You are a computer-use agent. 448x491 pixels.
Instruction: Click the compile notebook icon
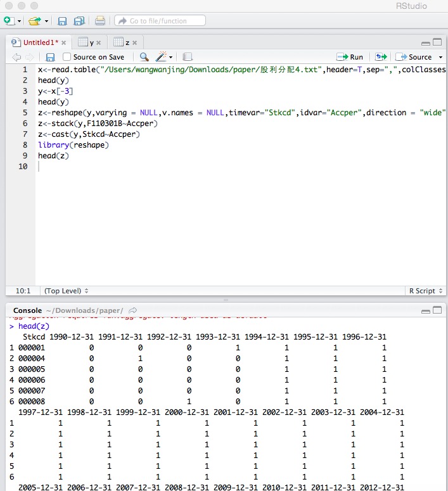(188, 57)
